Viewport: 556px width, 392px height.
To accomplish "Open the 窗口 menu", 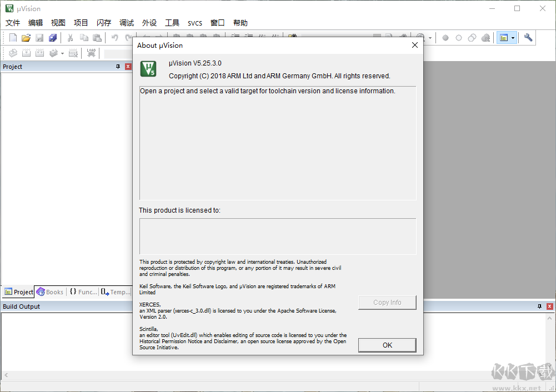I will [217, 23].
